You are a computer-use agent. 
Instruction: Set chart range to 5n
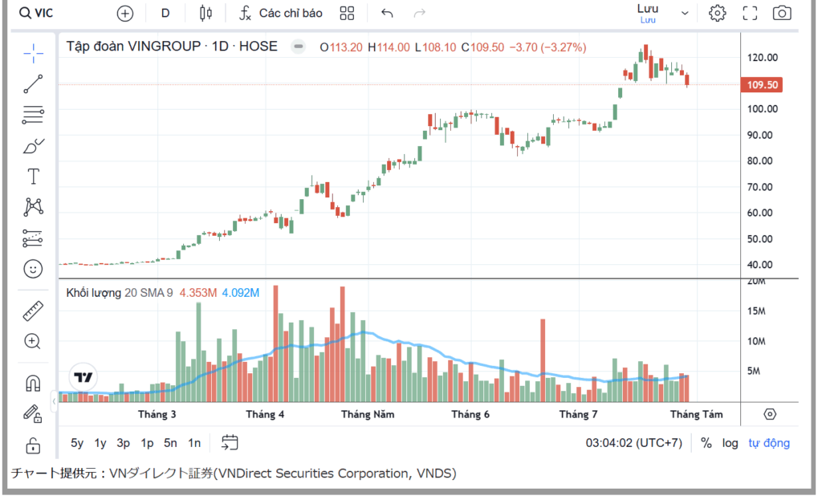coord(170,443)
